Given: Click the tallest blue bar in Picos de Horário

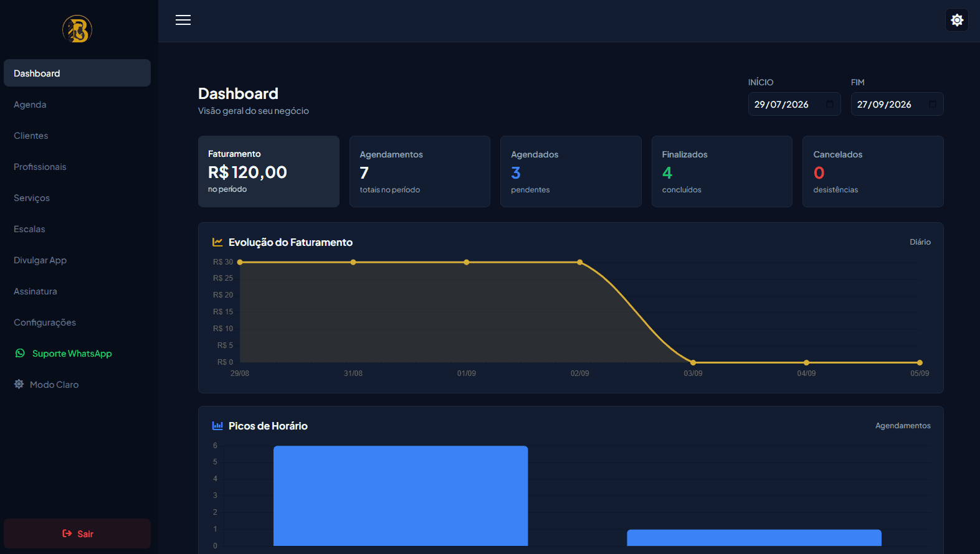Looking at the screenshot, I should pyautogui.click(x=401, y=495).
